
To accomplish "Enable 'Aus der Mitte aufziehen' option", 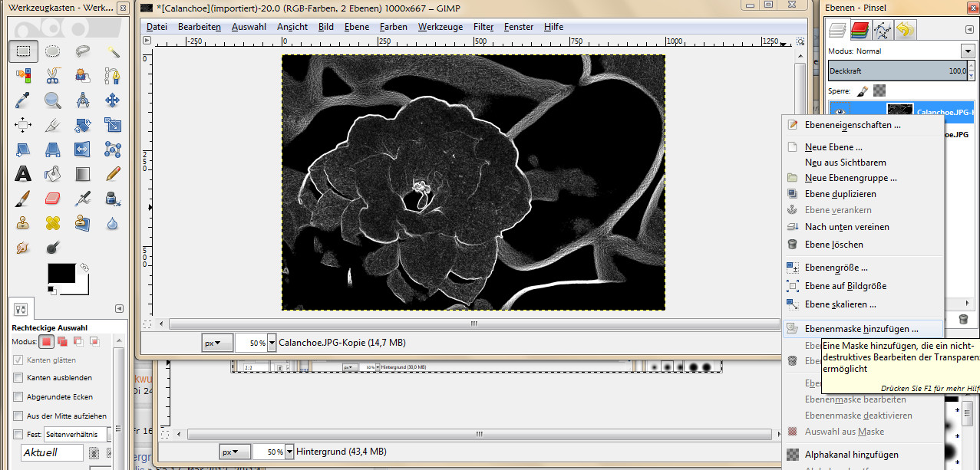I will tap(18, 416).
